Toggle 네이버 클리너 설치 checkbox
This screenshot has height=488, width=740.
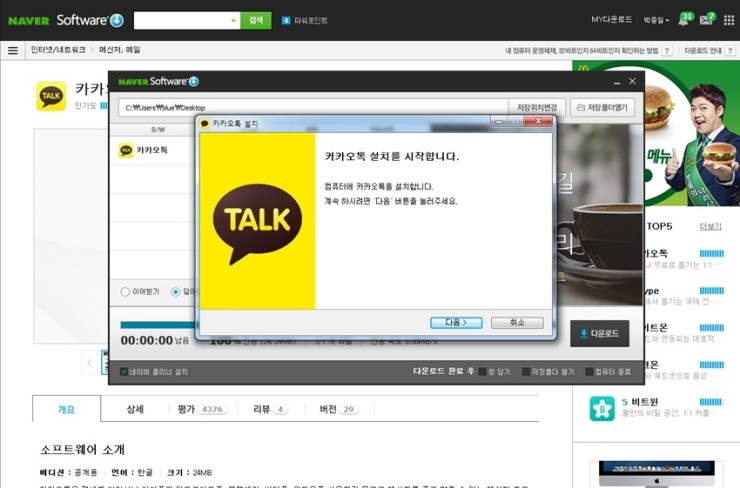(x=123, y=372)
